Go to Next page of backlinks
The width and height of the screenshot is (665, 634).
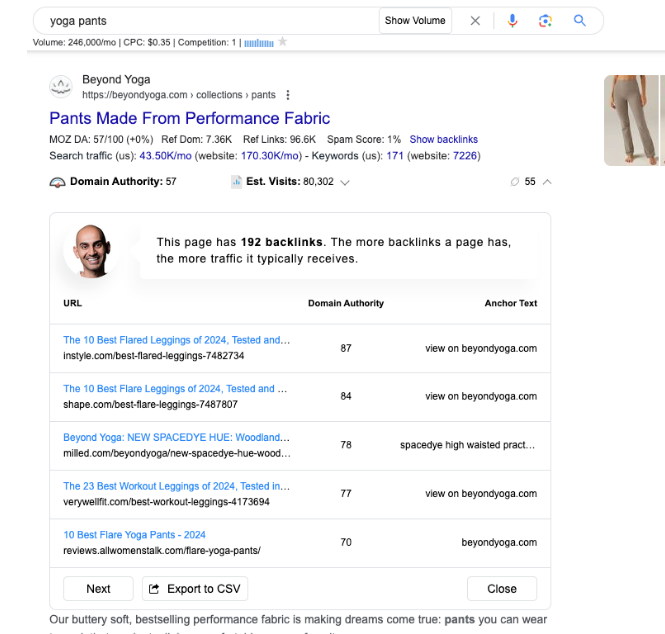point(98,588)
